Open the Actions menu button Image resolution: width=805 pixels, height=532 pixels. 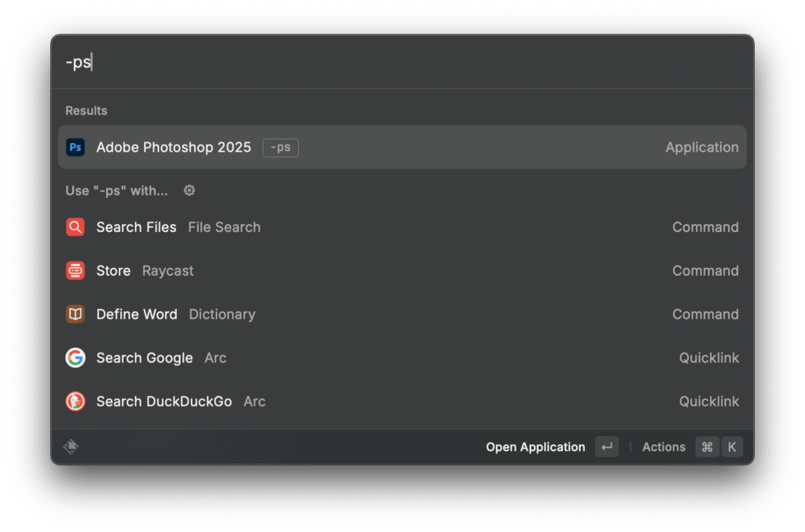(693, 447)
